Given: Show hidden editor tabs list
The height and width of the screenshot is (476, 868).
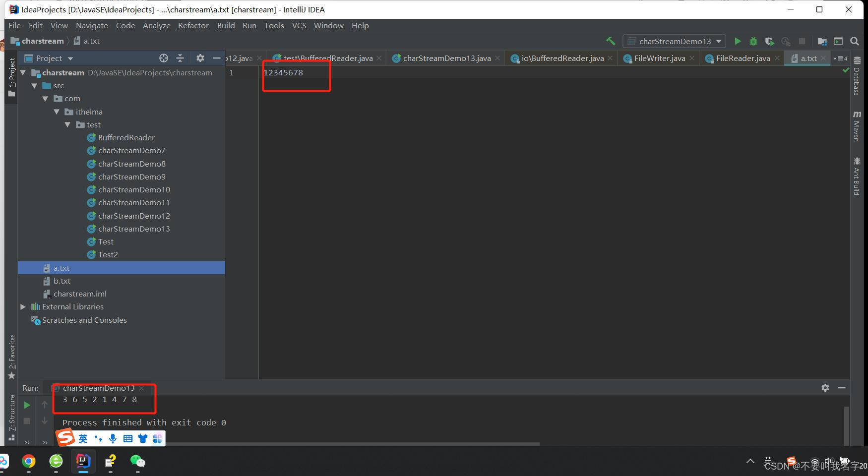Looking at the screenshot, I should click(x=841, y=59).
